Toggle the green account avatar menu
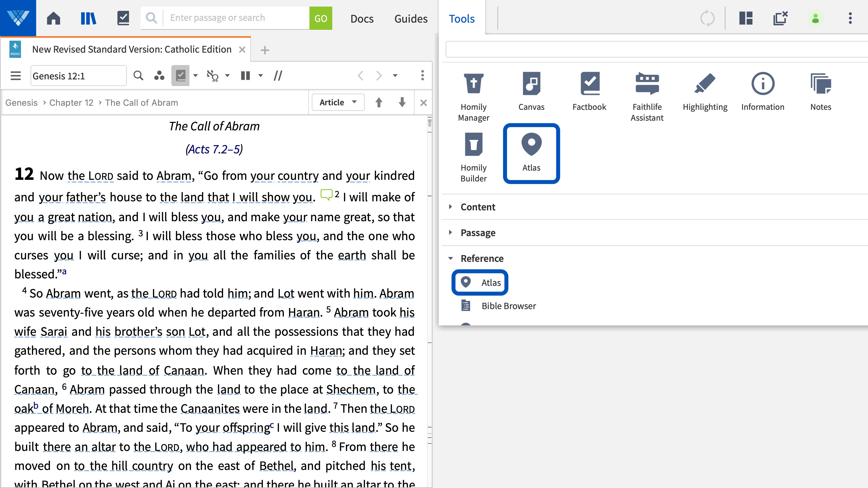The width and height of the screenshot is (868, 488). (815, 19)
